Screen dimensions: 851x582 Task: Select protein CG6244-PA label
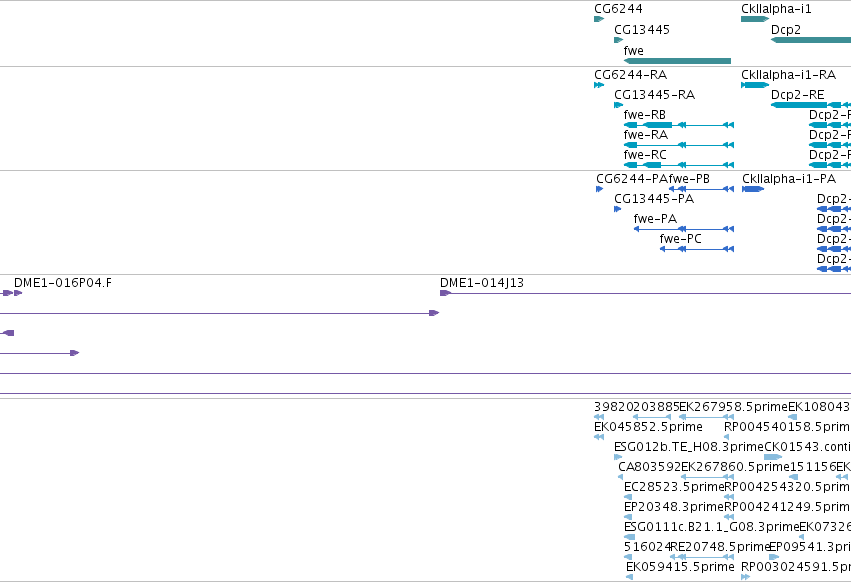[632, 179]
